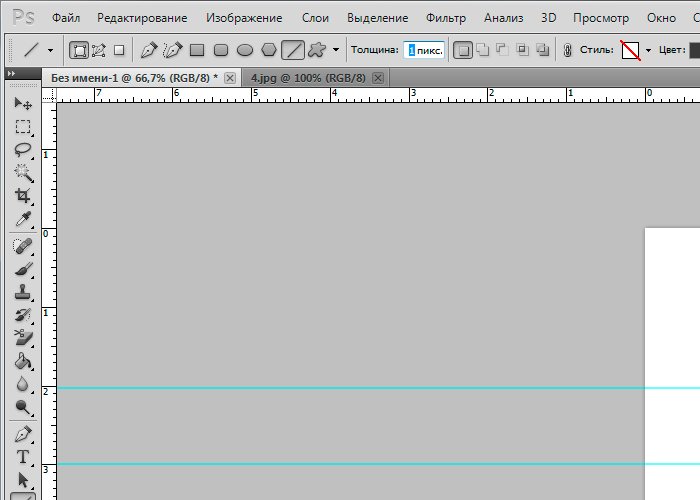This screenshot has height=500, width=700.
Task: Enable Fill pixels mode
Action: (119, 50)
